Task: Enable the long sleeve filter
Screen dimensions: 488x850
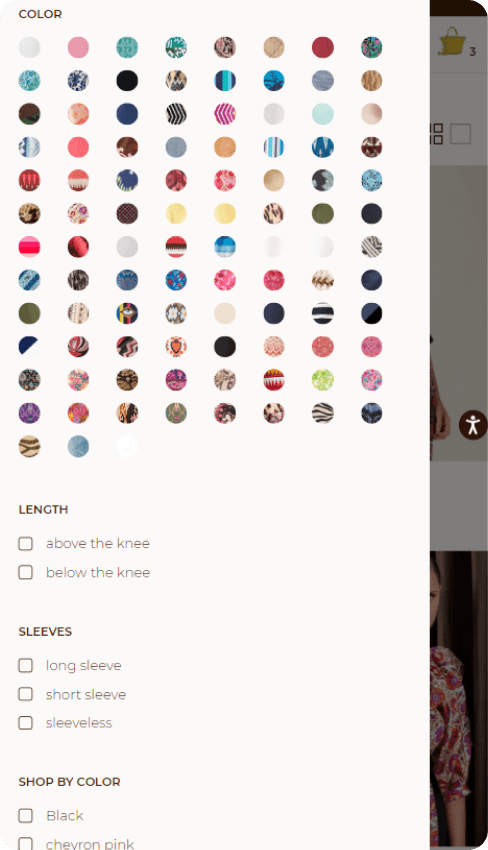Action: click(x=25, y=665)
